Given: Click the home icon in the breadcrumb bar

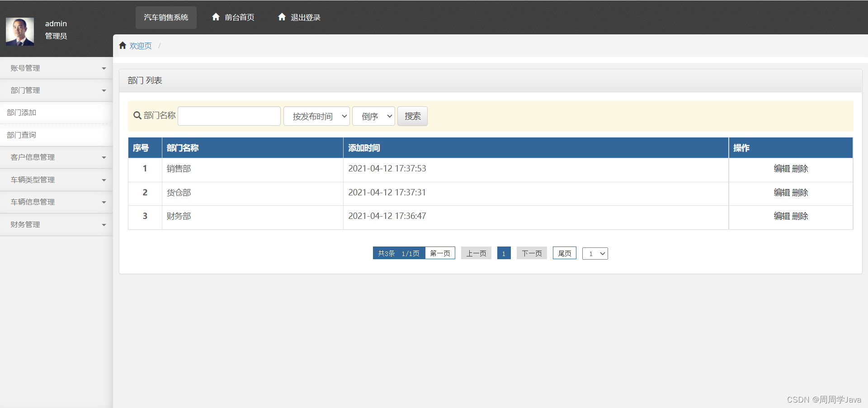Looking at the screenshot, I should pyautogui.click(x=123, y=45).
